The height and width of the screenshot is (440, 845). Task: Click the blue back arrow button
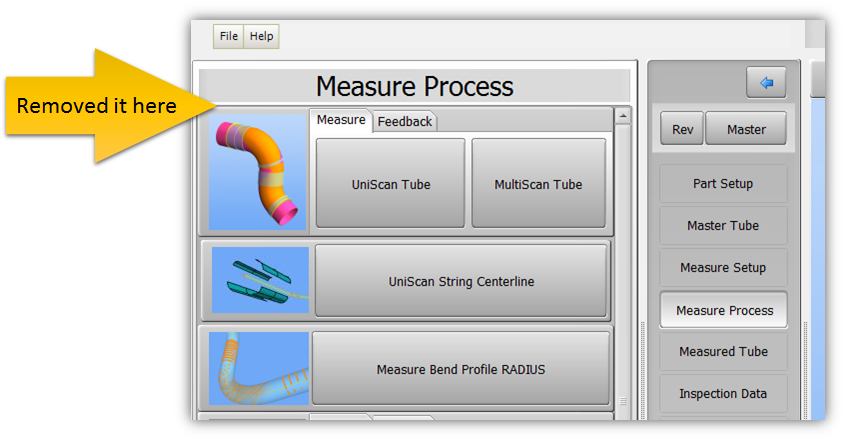[766, 83]
